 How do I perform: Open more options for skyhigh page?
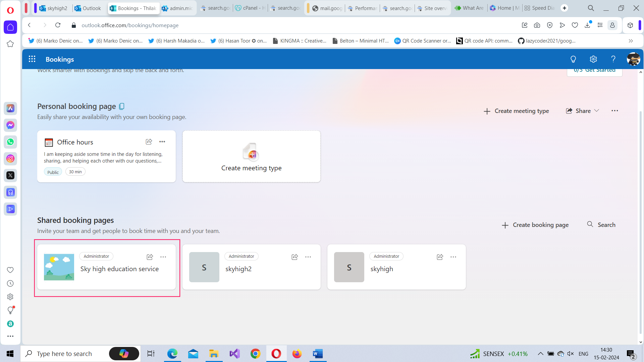point(453,257)
